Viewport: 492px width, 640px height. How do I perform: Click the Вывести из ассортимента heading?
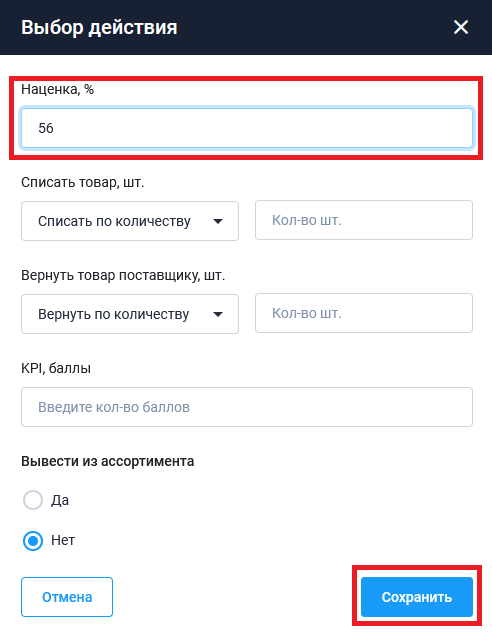tap(108, 461)
